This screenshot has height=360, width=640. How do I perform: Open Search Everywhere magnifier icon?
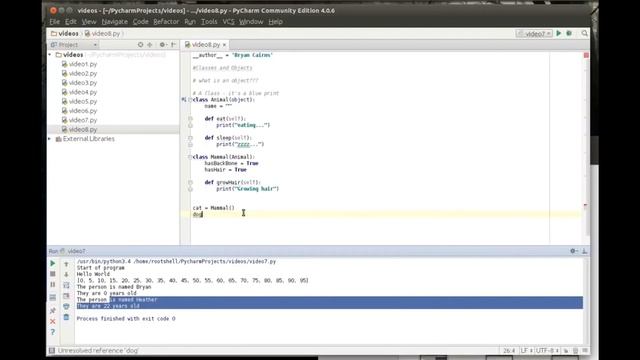584,33
